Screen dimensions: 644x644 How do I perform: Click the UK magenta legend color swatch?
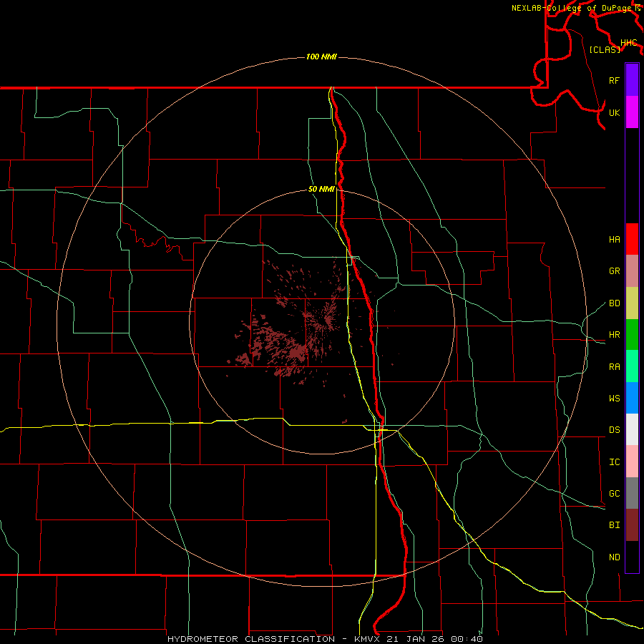tap(632, 112)
